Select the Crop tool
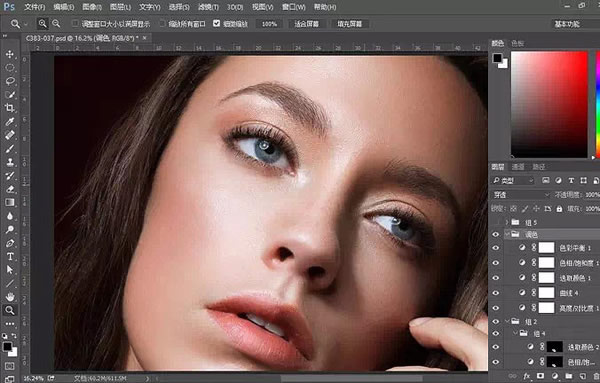This screenshot has height=383, width=600. click(10, 108)
